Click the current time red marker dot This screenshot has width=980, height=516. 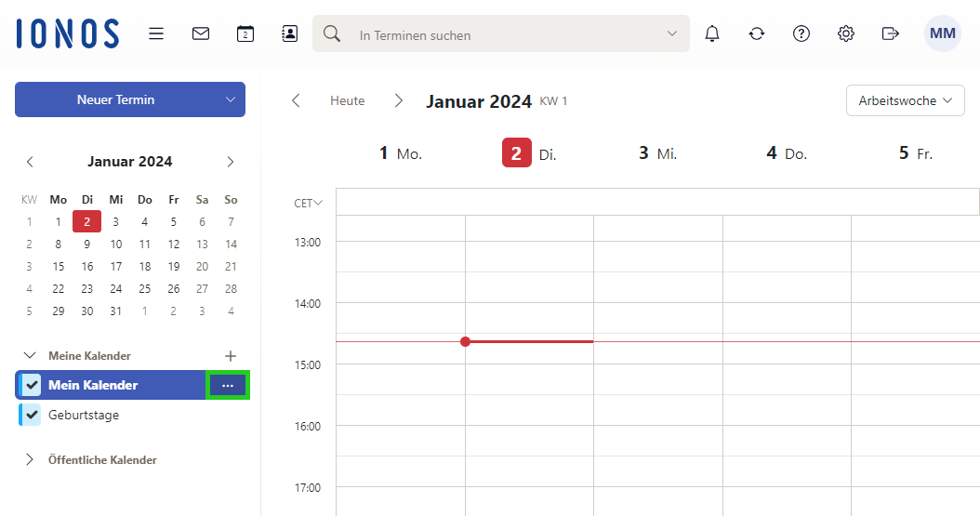tap(465, 342)
